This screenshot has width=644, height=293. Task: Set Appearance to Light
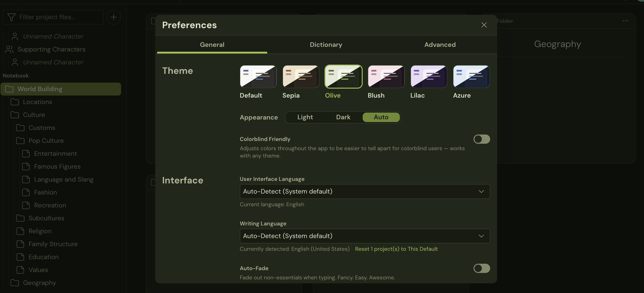click(x=305, y=117)
